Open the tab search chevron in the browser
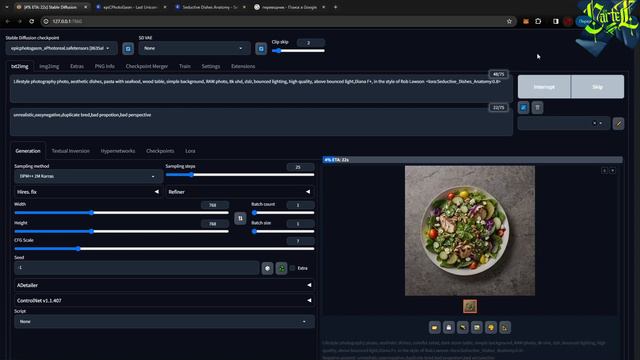Viewport: 640px width, 360px height. coord(7,7)
